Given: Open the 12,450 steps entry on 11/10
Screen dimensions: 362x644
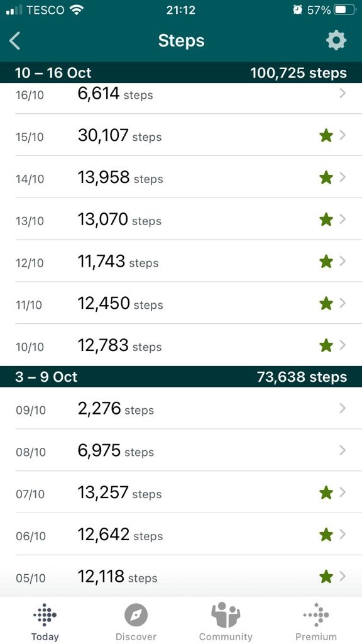Looking at the screenshot, I should (181, 303).
